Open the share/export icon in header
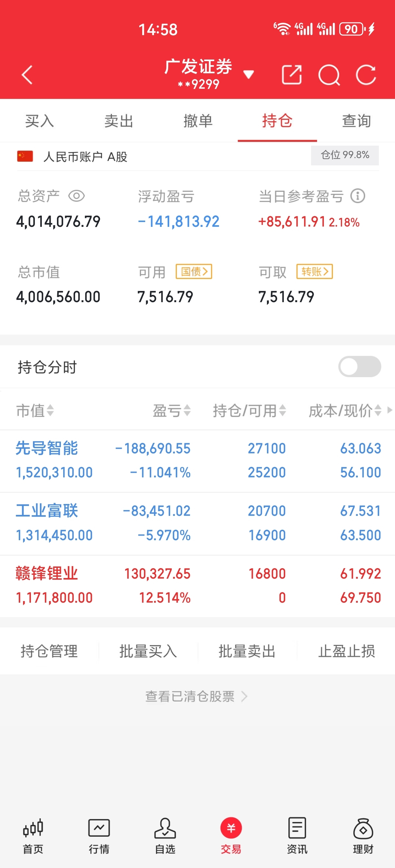 (291, 75)
